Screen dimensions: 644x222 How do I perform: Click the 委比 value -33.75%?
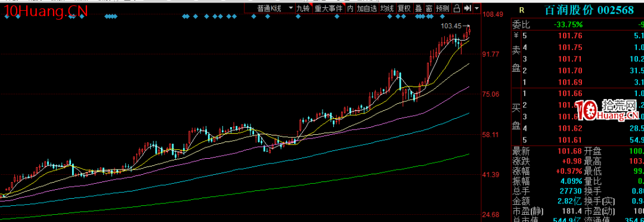(568, 24)
